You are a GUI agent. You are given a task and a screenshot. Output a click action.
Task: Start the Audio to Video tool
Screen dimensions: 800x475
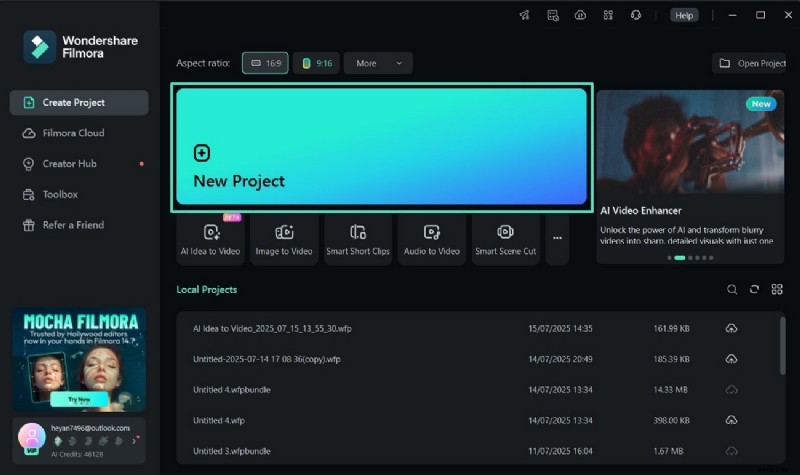coord(432,239)
